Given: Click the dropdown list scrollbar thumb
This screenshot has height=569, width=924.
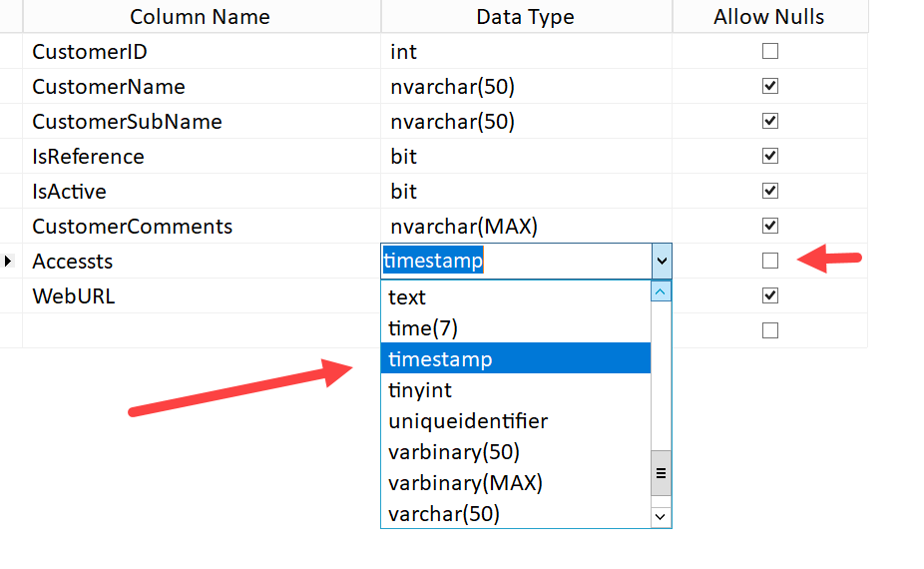Looking at the screenshot, I should [x=661, y=473].
